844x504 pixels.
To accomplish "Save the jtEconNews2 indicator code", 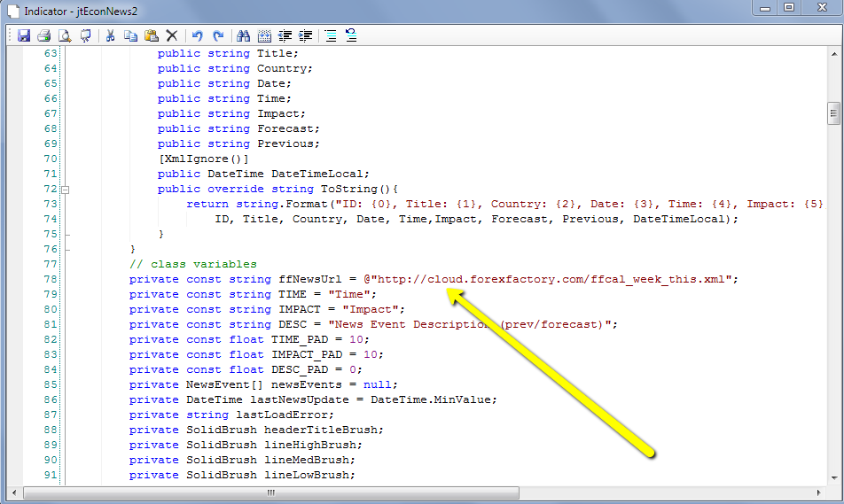I will 24,35.
